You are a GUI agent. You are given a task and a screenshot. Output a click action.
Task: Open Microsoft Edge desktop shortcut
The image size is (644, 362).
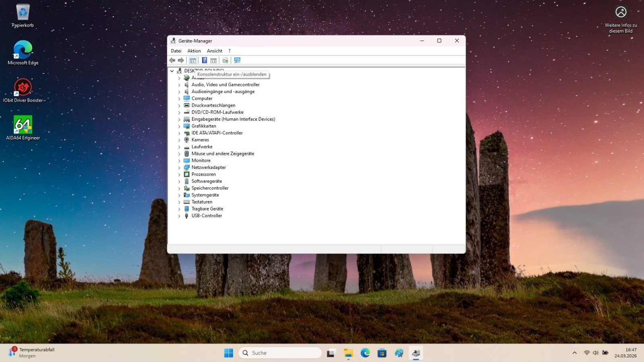[23, 53]
